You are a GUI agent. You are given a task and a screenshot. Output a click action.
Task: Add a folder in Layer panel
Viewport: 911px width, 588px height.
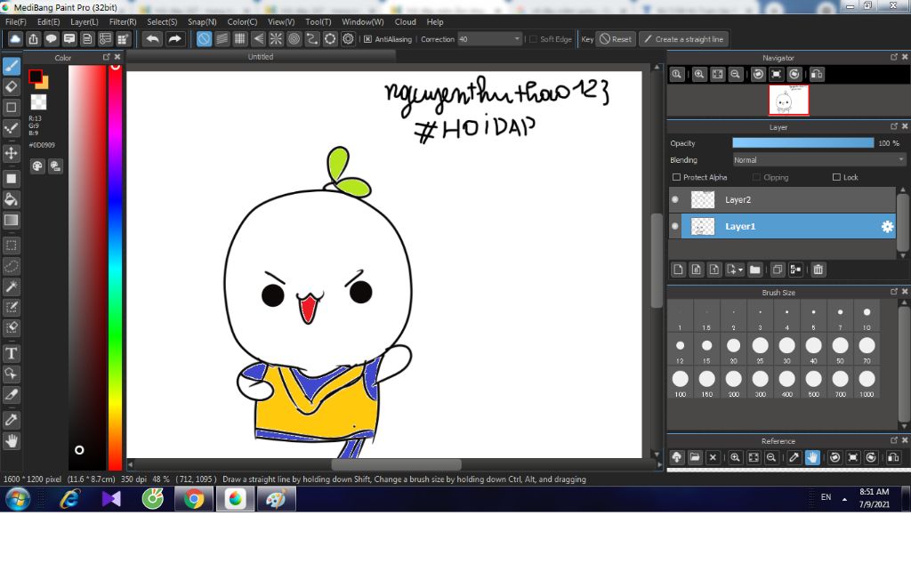click(x=754, y=270)
